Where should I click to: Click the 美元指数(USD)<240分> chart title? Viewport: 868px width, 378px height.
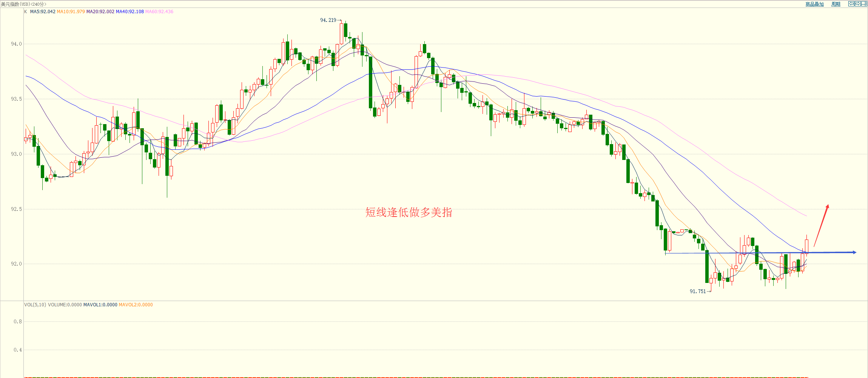point(23,4)
